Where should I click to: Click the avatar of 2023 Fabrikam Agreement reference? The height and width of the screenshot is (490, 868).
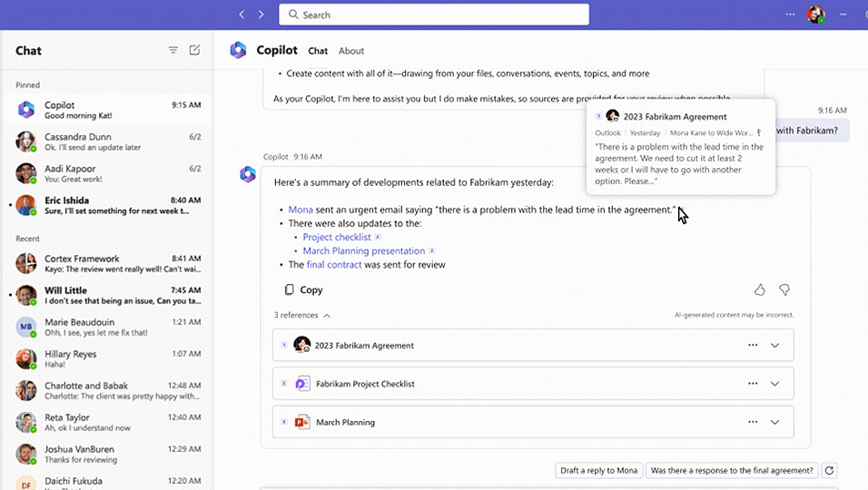(301, 345)
